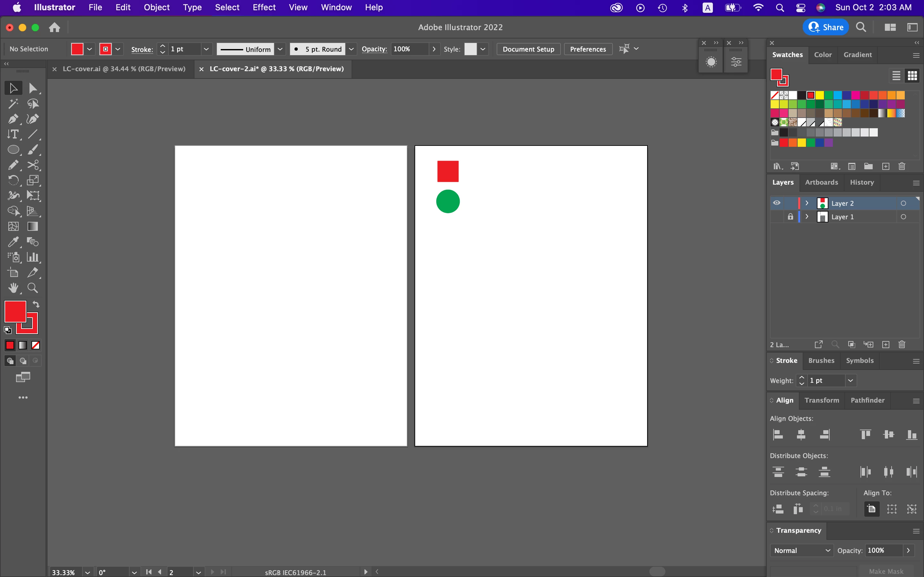Select the Zoom tool in toolbar
The height and width of the screenshot is (577, 924).
point(32,288)
